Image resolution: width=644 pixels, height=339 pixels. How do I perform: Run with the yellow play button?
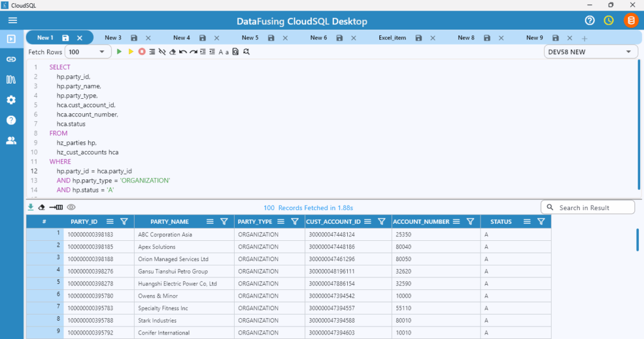coord(131,52)
